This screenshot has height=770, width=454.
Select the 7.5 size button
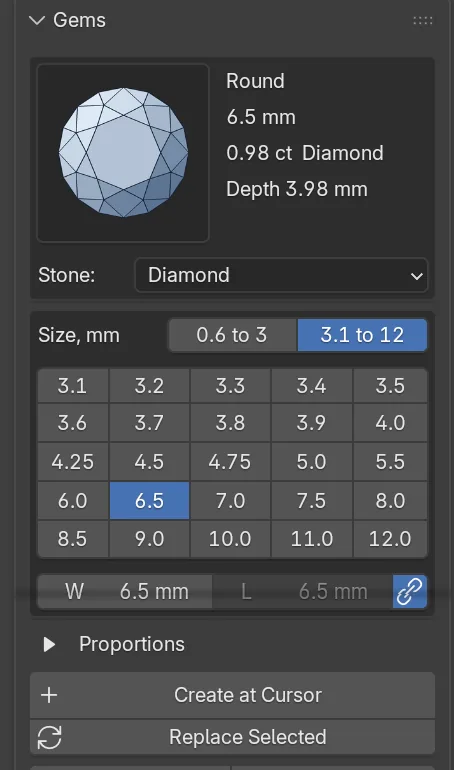[311, 501]
